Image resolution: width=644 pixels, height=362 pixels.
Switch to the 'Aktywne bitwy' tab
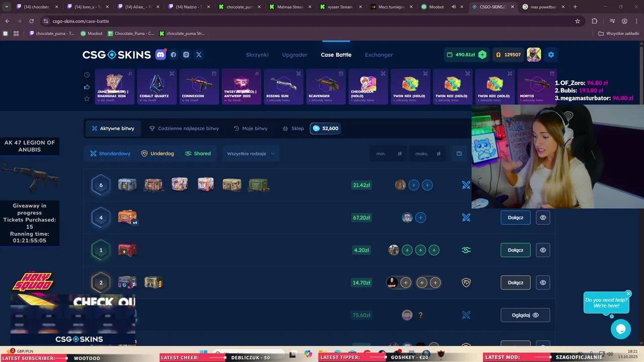pyautogui.click(x=113, y=128)
